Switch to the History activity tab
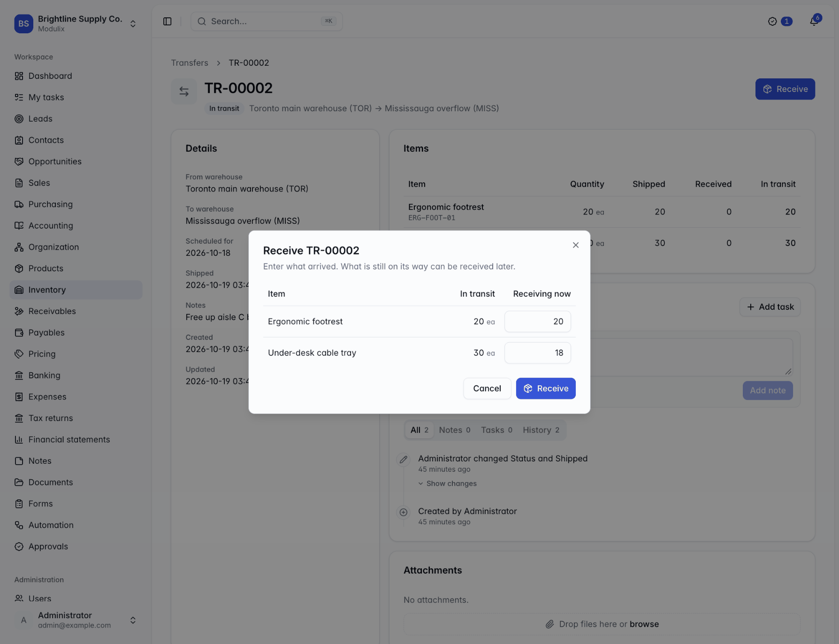The width and height of the screenshot is (839, 644). point(541,430)
